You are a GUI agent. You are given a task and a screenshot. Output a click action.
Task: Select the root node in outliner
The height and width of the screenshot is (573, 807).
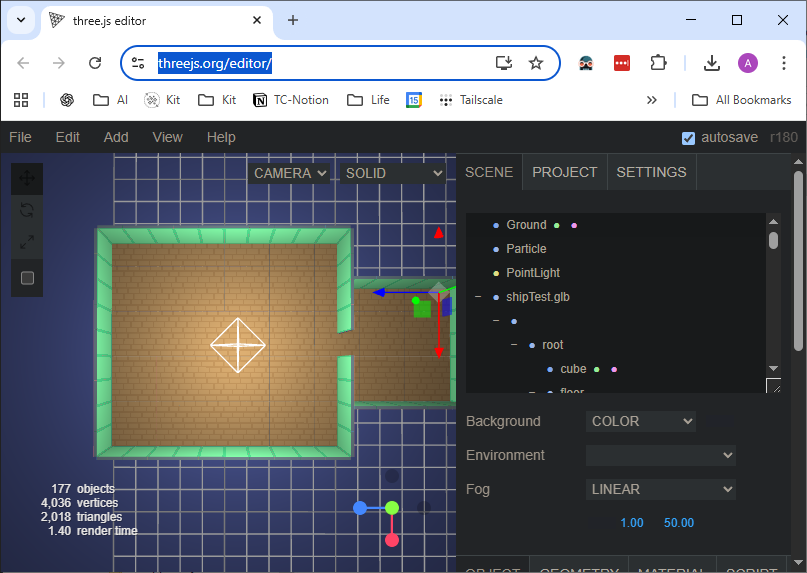(x=553, y=345)
